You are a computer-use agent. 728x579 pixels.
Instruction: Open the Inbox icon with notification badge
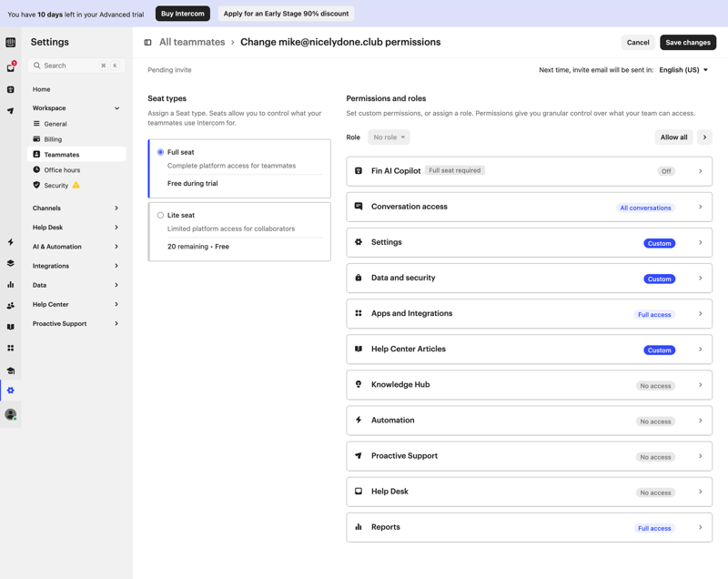pos(11,67)
